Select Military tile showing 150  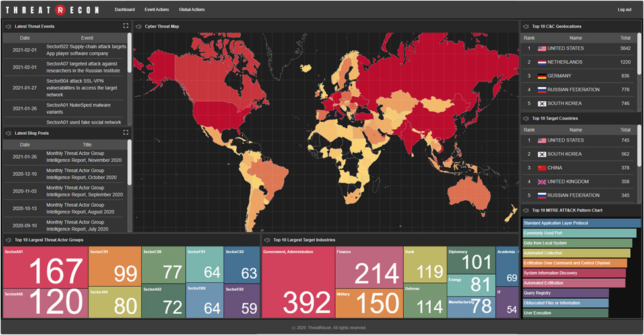tap(369, 303)
